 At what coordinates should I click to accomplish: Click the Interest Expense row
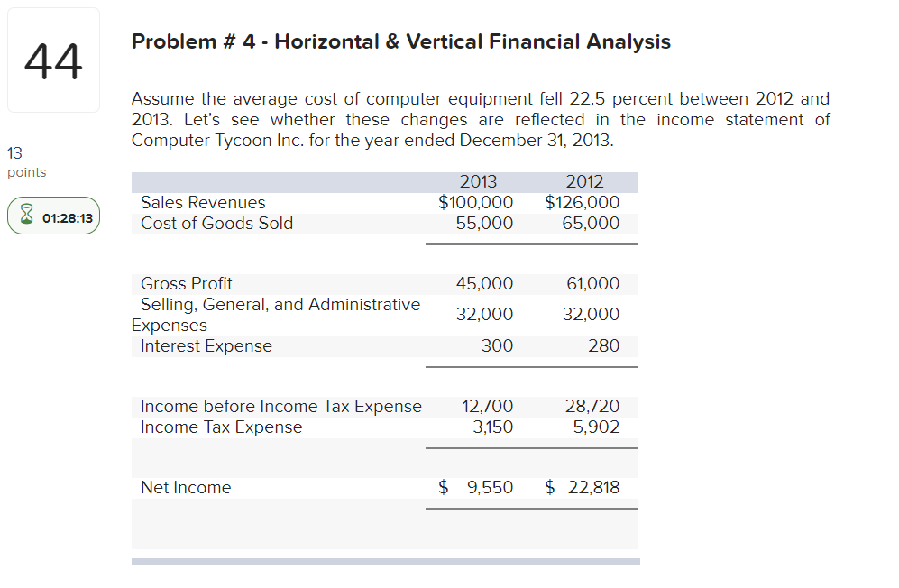click(x=206, y=345)
